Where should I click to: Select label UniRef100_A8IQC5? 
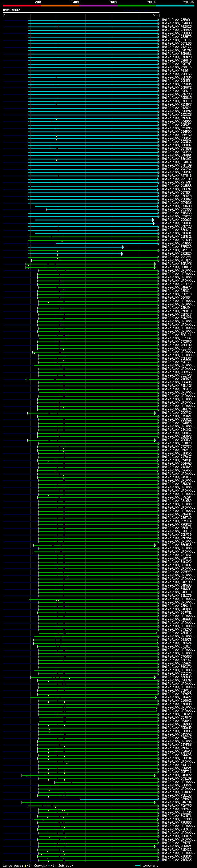(x=176, y=260)
